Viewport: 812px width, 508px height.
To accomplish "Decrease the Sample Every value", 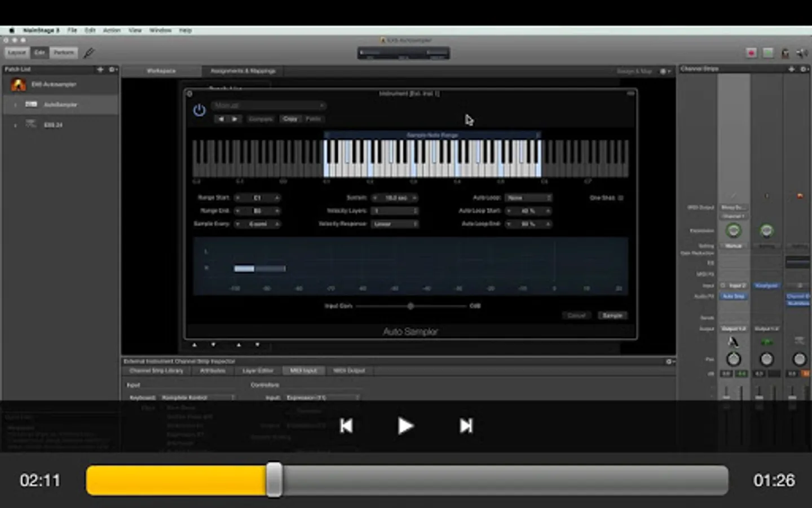I will [237, 225].
